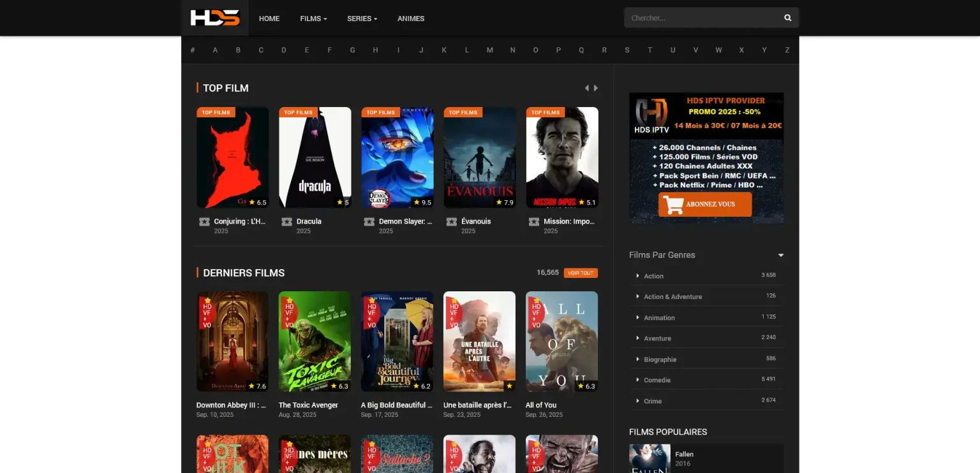Viewport: 980px width, 473px height.
Task: Show next Top Film slide arrow
Action: click(596, 88)
